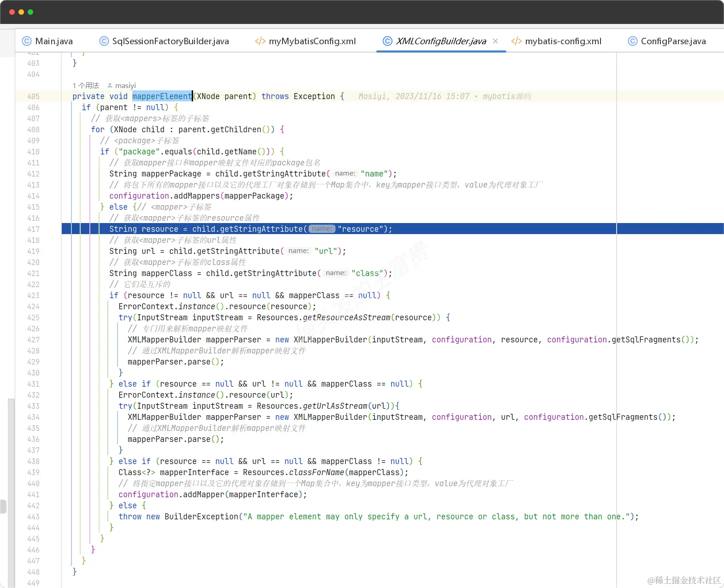
Task: Click 'name:' hint before "url"
Action: coord(299,251)
